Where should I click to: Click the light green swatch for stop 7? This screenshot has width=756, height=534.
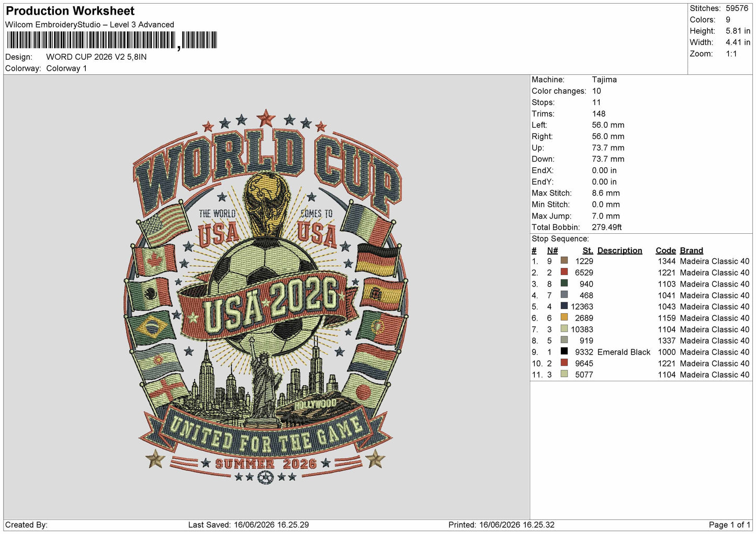[564, 329]
